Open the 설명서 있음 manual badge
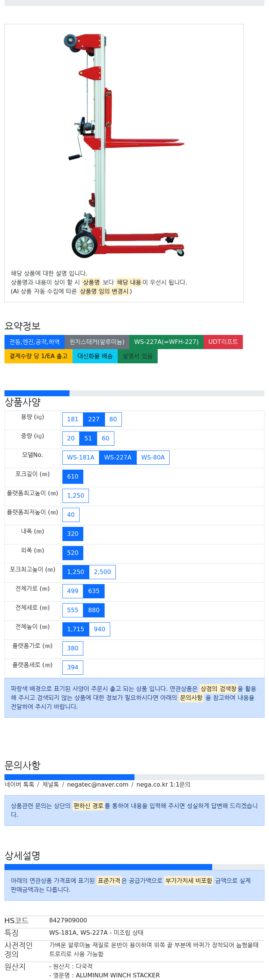The height and width of the screenshot is (980, 269). point(137,356)
